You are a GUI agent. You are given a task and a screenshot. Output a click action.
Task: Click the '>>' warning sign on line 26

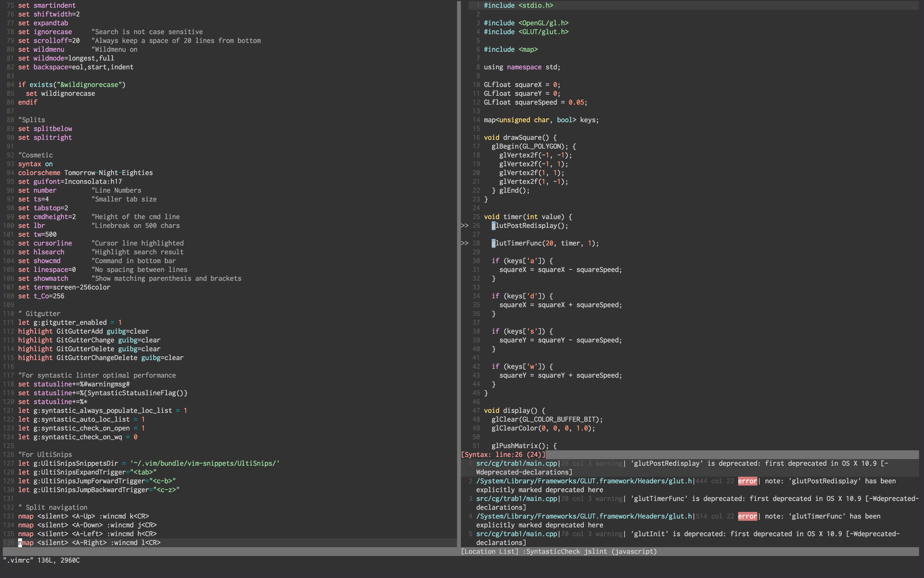(x=465, y=225)
